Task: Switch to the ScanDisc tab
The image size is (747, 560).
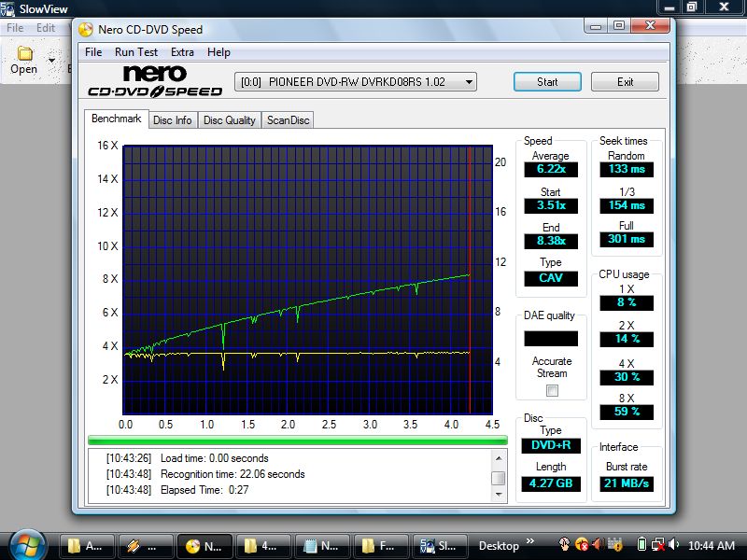Action: tap(289, 120)
